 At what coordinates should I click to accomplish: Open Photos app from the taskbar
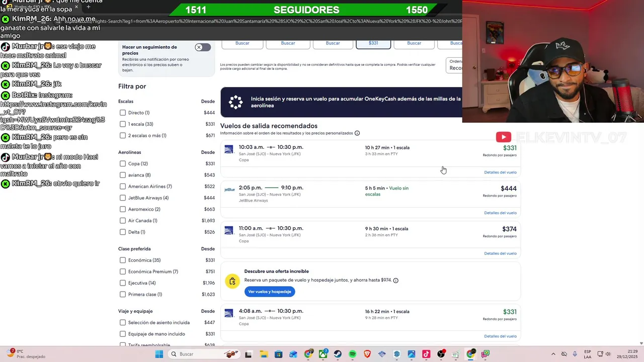[412, 354]
